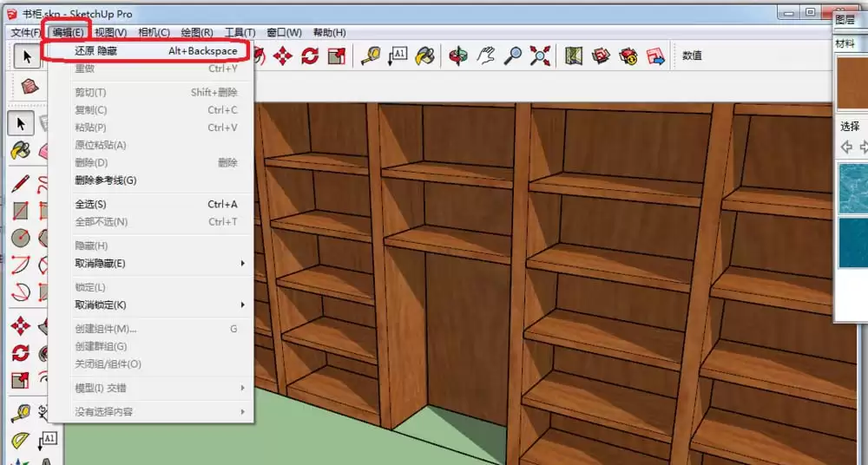Image resolution: width=868 pixels, height=465 pixels.
Task: Expand the 取消锁定(K) submenu
Action: tap(150, 305)
